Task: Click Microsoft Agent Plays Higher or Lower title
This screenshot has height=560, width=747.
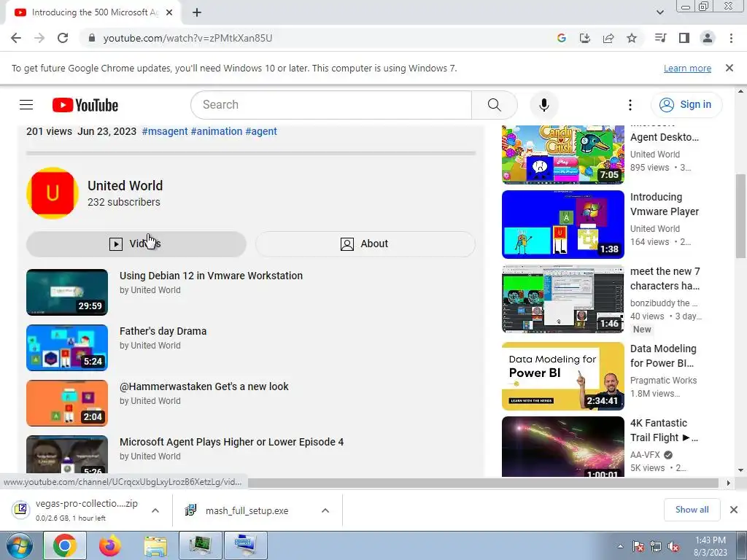Action: coord(231,442)
